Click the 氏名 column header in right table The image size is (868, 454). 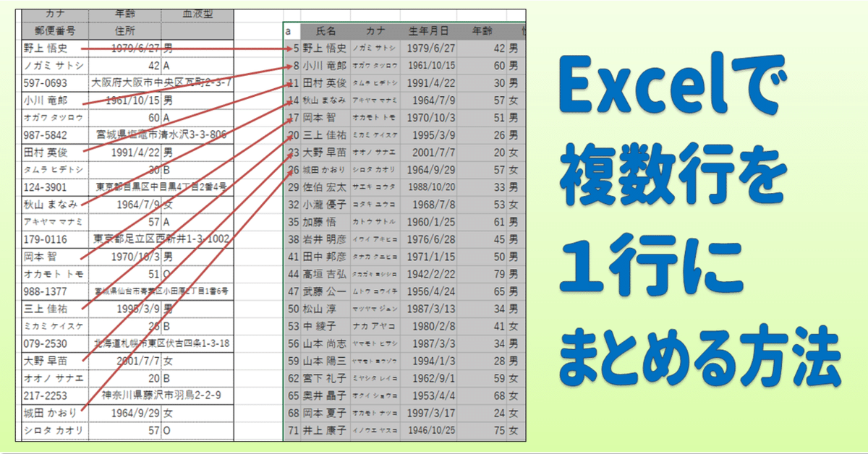click(325, 31)
